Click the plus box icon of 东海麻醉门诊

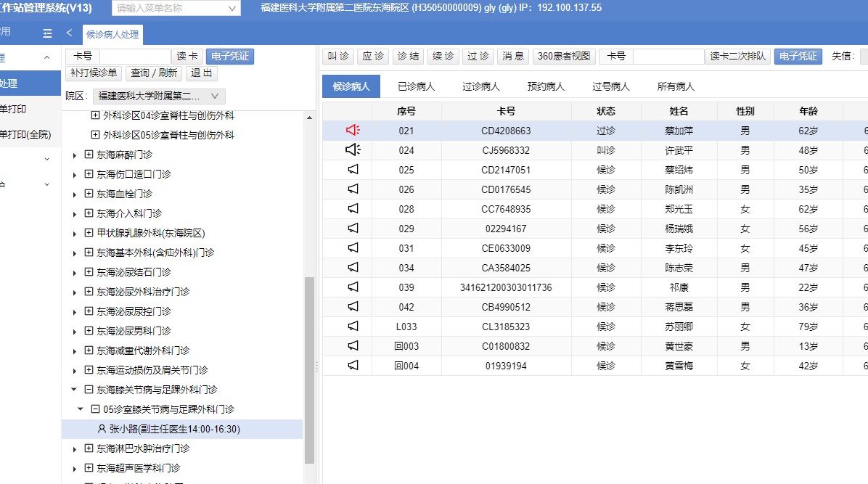point(89,155)
